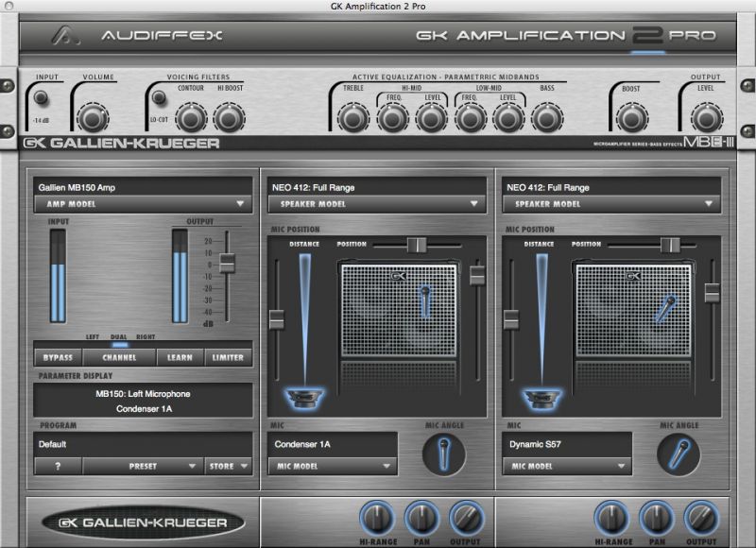Click the microphone on the left cabinet
This screenshot has height=548, width=756.
424,301
